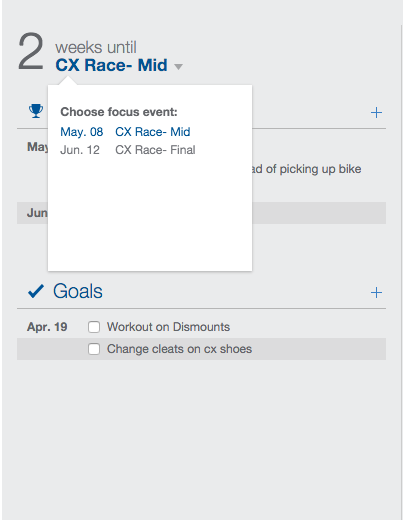This screenshot has width=403, height=520.
Task: Add a new event with plus icon
Action: click(376, 113)
